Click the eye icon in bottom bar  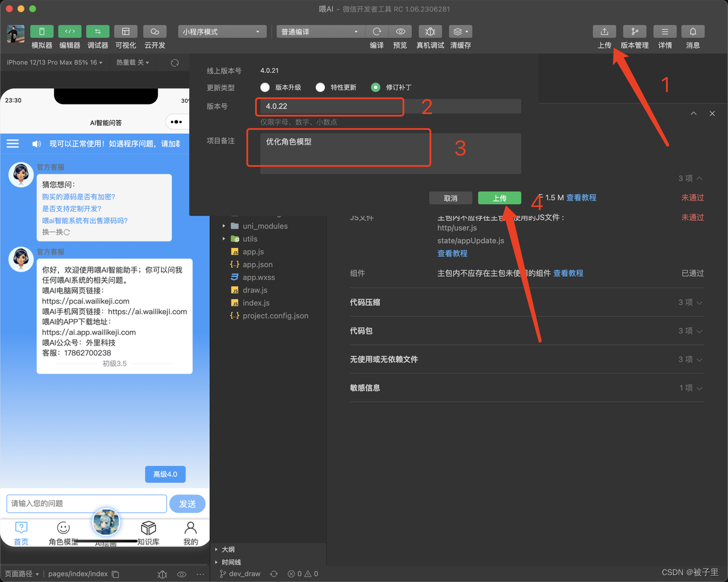181,574
